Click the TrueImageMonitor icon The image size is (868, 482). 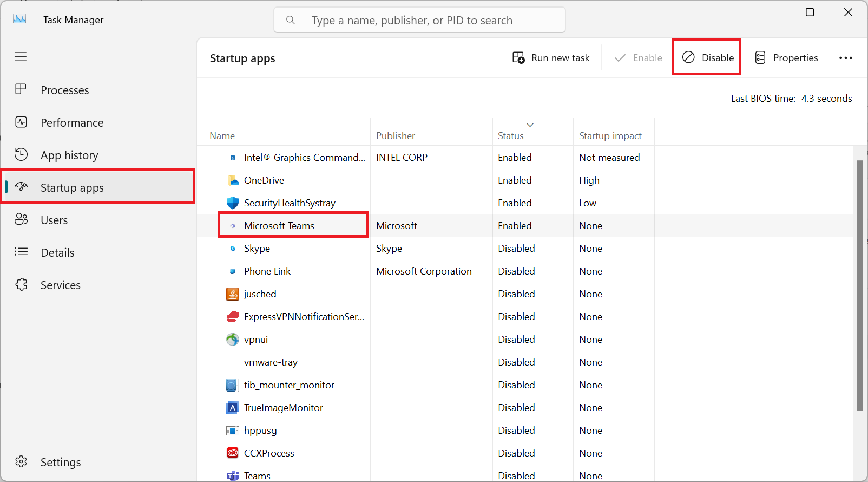coord(233,408)
